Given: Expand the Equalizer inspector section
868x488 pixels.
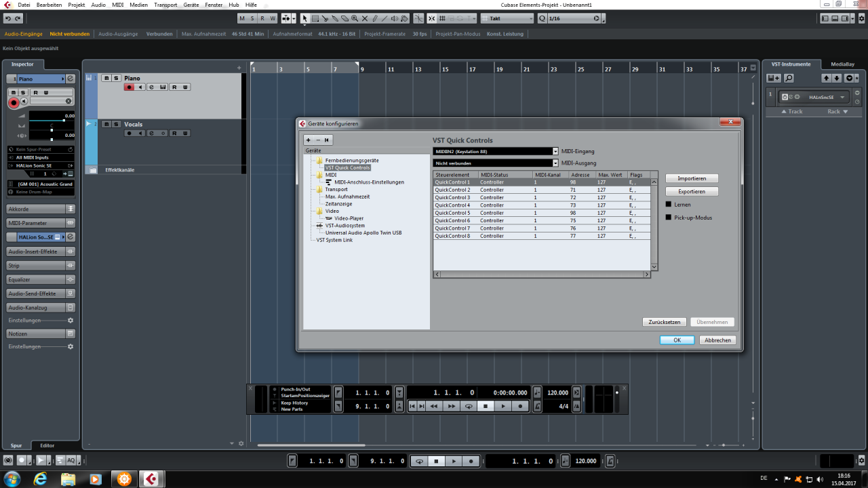Looking at the screenshot, I should point(41,279).
